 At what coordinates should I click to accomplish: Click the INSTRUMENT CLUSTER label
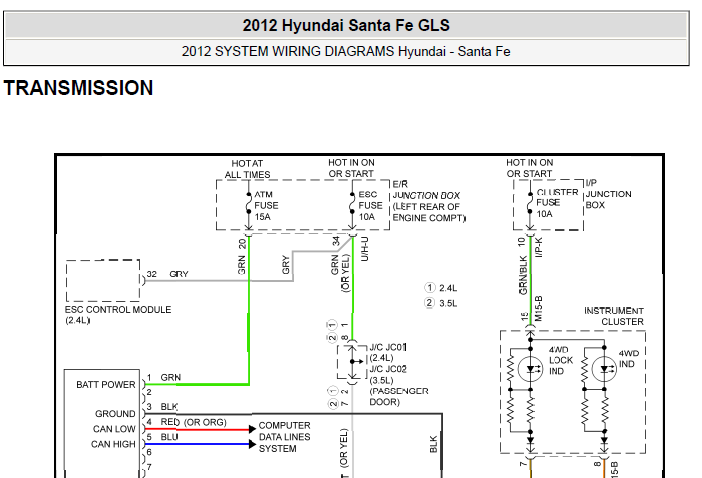[614, 316]
